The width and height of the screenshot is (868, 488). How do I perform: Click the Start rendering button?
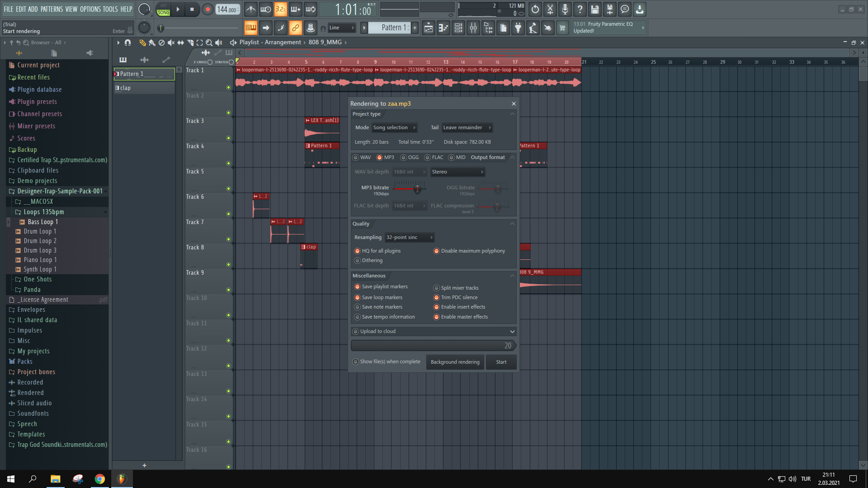pos(501,362)
